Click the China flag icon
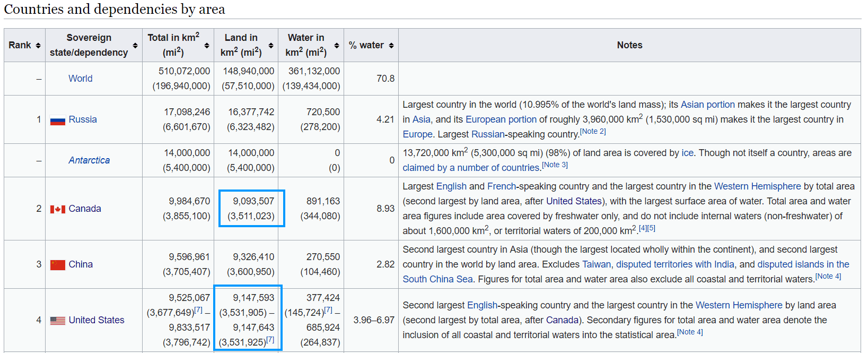The image size is (868, 353). click(58, 265)
